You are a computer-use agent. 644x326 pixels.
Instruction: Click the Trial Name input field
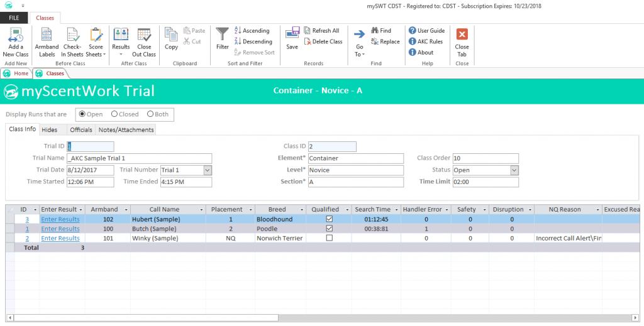140,158
